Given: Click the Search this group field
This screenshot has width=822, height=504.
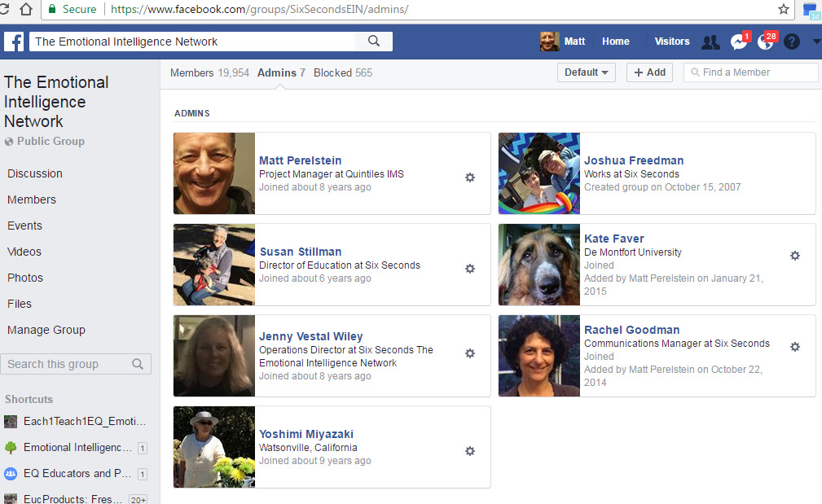Looking at the screenshot, I should [x=67, y=364].
